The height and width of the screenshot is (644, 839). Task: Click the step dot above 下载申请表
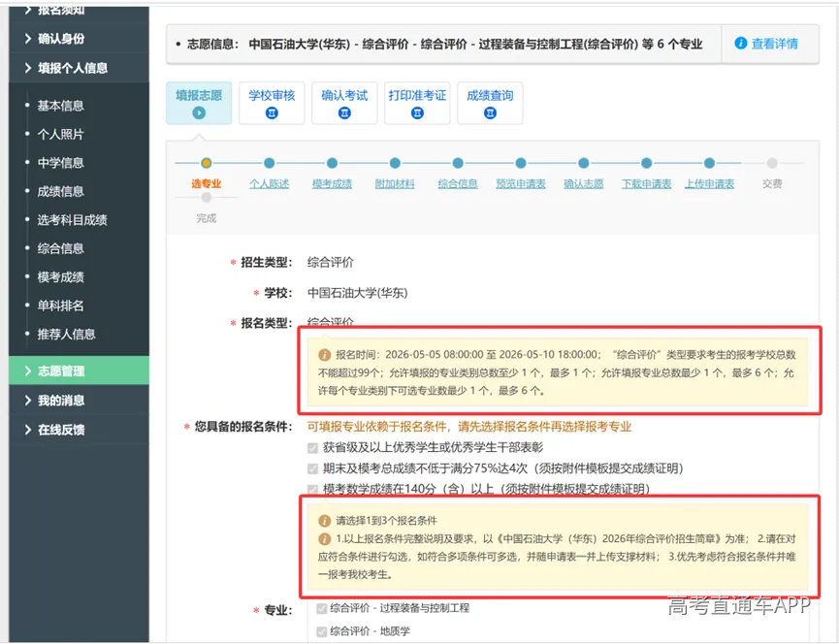(x=646, y=163)
